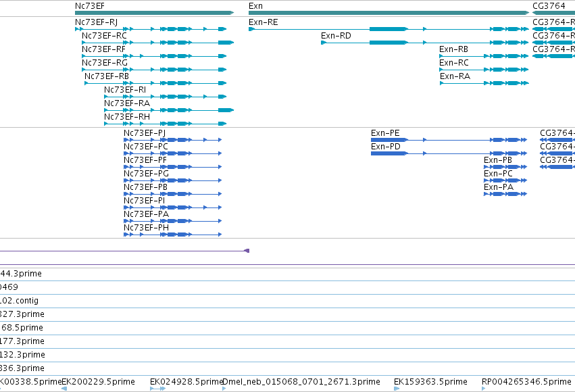Select transcript label Nc73EF-RG
Viewport: 575px width, 392px height.
pyautogui.click(x=105, y=63)
